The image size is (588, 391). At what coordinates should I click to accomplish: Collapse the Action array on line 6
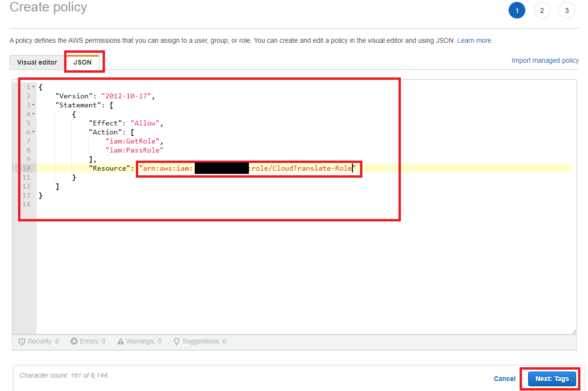pos(34,133)
